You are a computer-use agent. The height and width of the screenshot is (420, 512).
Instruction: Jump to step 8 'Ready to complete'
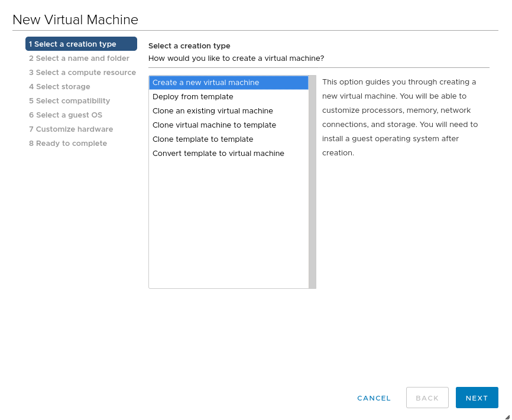pyautogui.click(x=68, y=144)
